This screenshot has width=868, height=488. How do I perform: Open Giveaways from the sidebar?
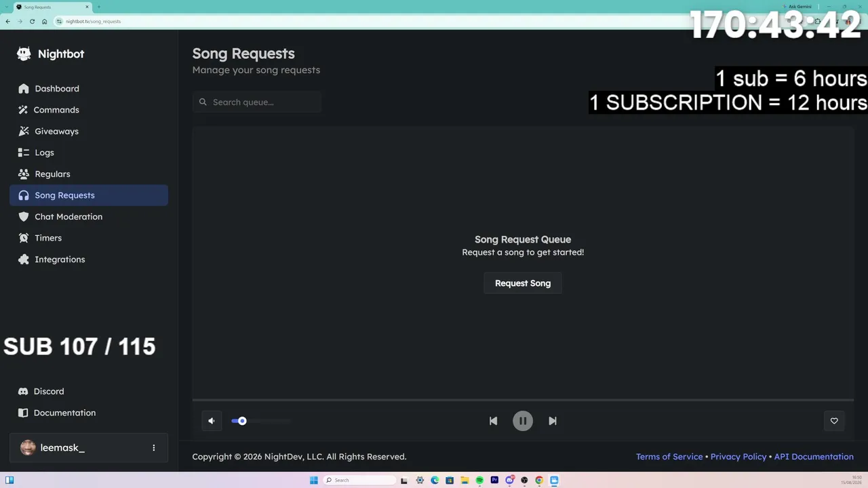(x=89, y=131)
